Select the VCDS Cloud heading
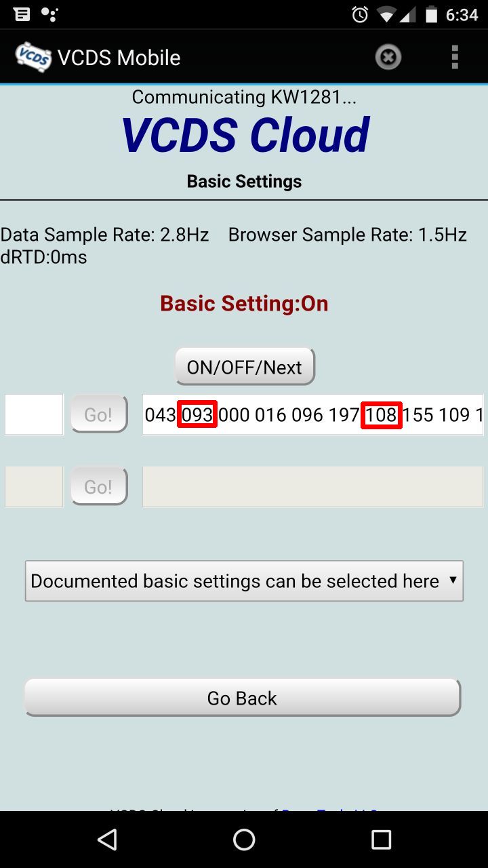Screen dimensions: 488x868 245,134
